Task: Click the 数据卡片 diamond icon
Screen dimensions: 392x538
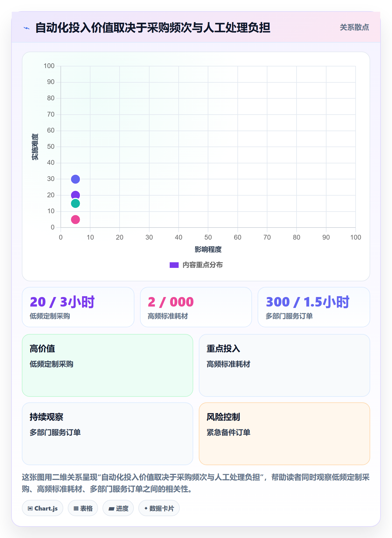Action: click(x=146, y=508)
